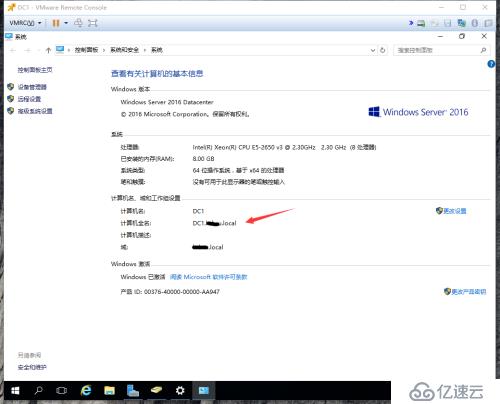Click the shield icon next to 设备管理器

point(11,87)
